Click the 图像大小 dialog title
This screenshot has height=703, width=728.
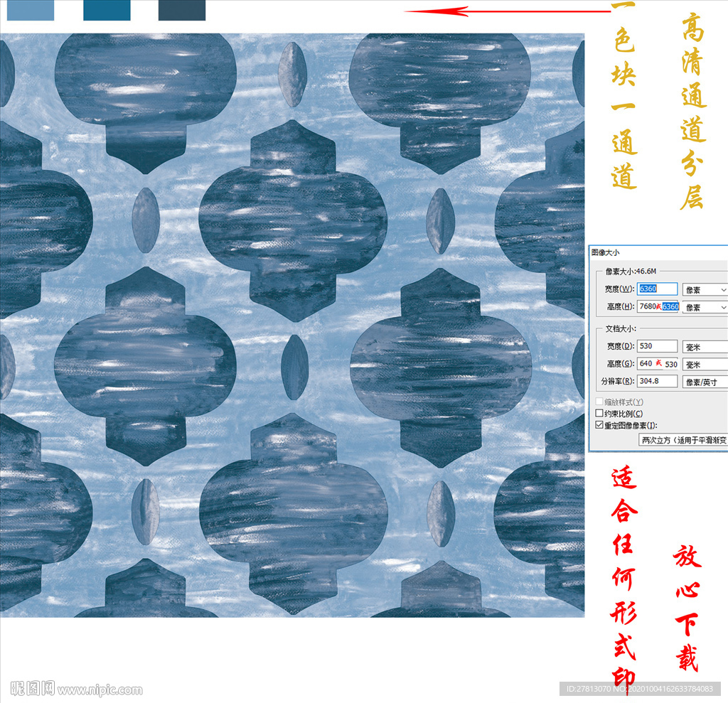click(x=606, y=252)
